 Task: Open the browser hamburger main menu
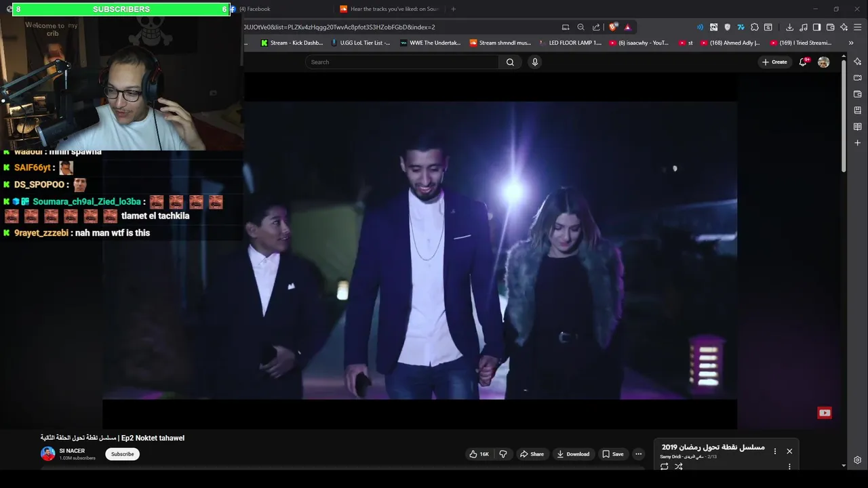(858, 27)
